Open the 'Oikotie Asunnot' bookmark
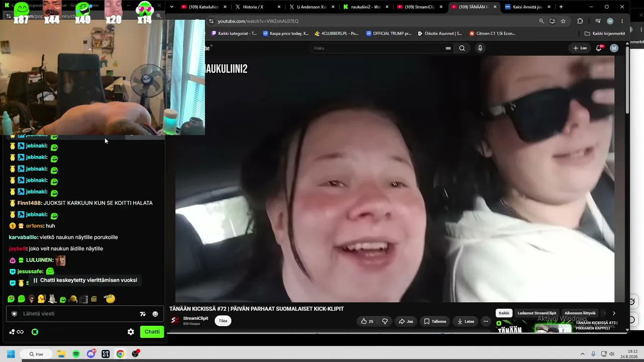Screen dimensions: 644x362 [x=440, y=34]
